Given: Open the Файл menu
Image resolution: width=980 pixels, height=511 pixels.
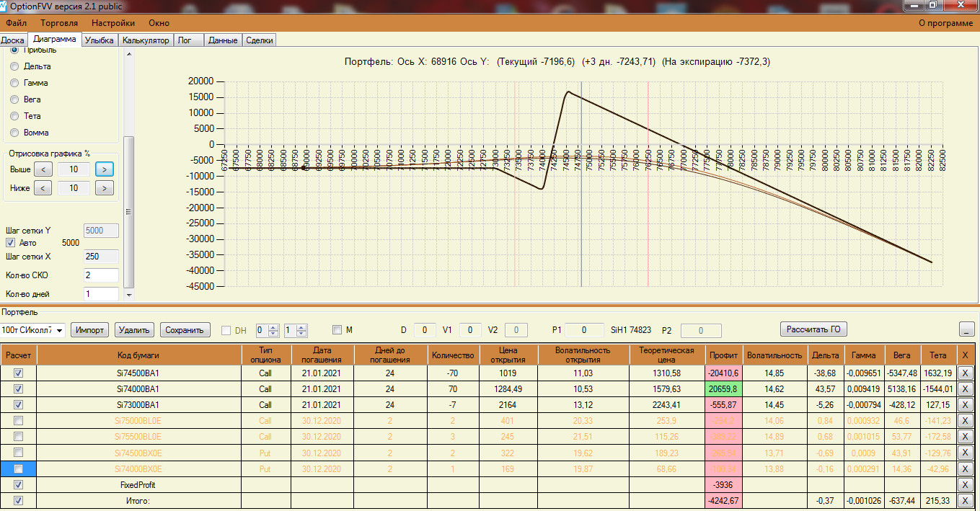Looking at the screenshot, I should coord(16,23).
